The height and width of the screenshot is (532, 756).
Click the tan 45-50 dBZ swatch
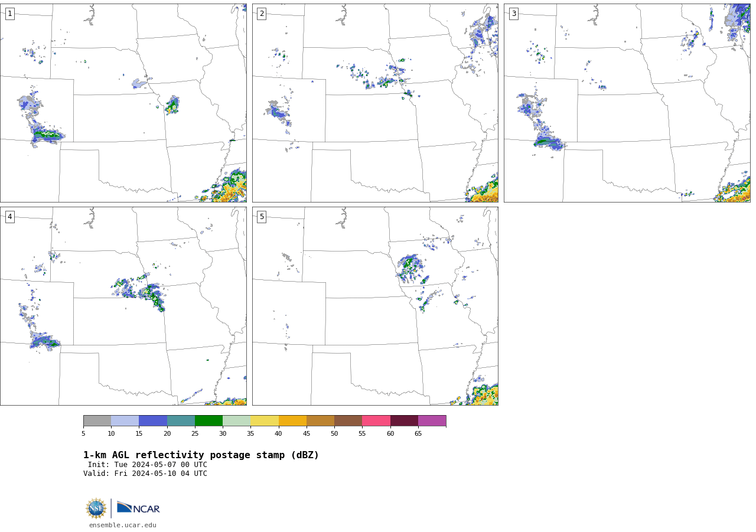coord(320,420)
